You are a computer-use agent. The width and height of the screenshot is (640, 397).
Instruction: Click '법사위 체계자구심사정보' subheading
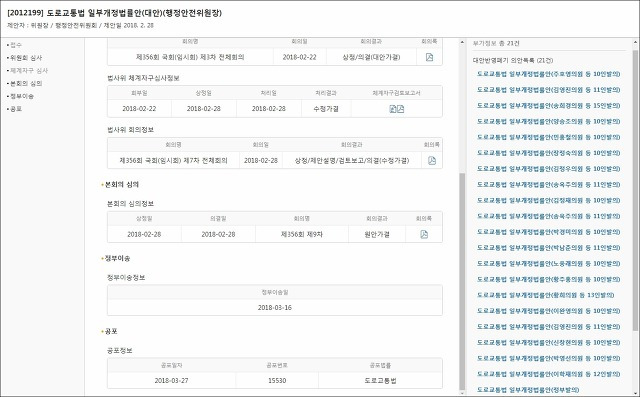click(x=143, y=78)
